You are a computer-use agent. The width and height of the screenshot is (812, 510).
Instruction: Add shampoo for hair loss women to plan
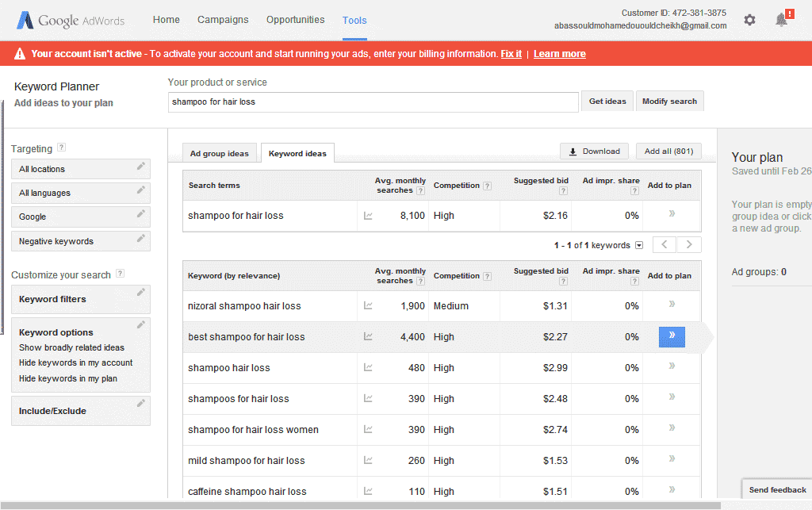tap(672, 428)
